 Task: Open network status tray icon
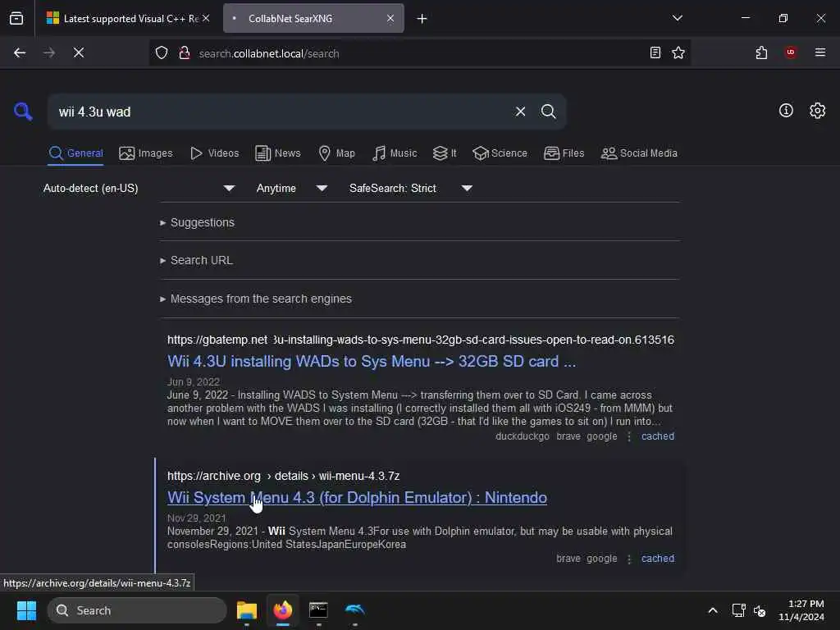[x=738, y=610]
